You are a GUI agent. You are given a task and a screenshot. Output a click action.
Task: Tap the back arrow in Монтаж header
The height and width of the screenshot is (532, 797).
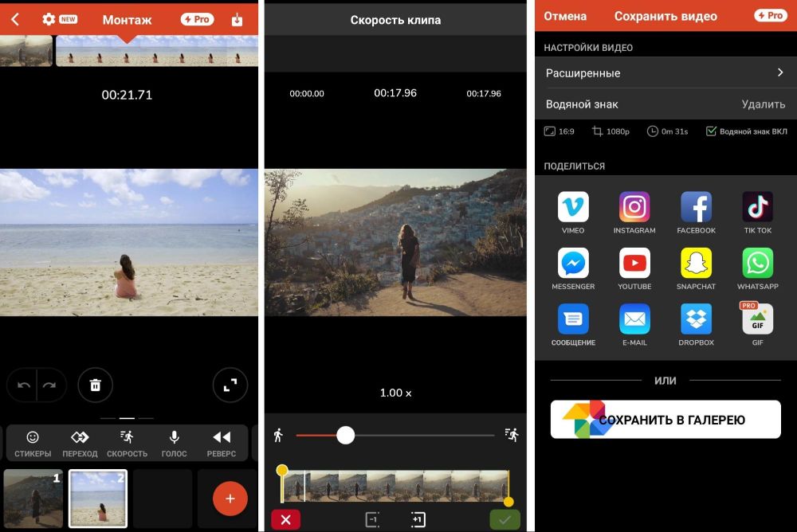pyautogui.click(x=14, y=19)
